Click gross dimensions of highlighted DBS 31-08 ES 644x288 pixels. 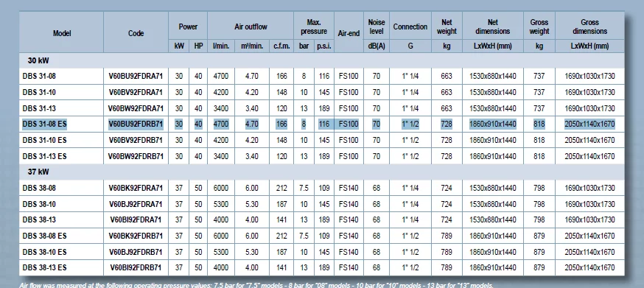point(589,124)
